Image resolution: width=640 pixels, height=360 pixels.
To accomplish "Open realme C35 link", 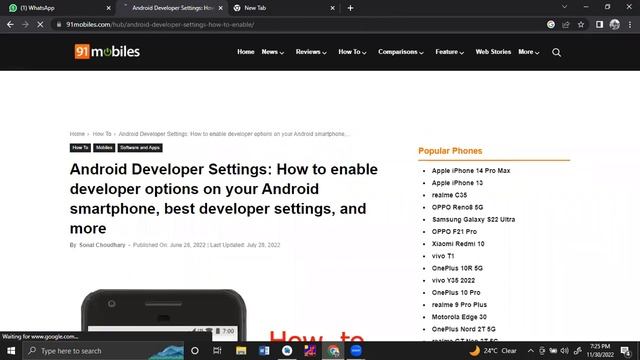I will (x=449, y=195).
